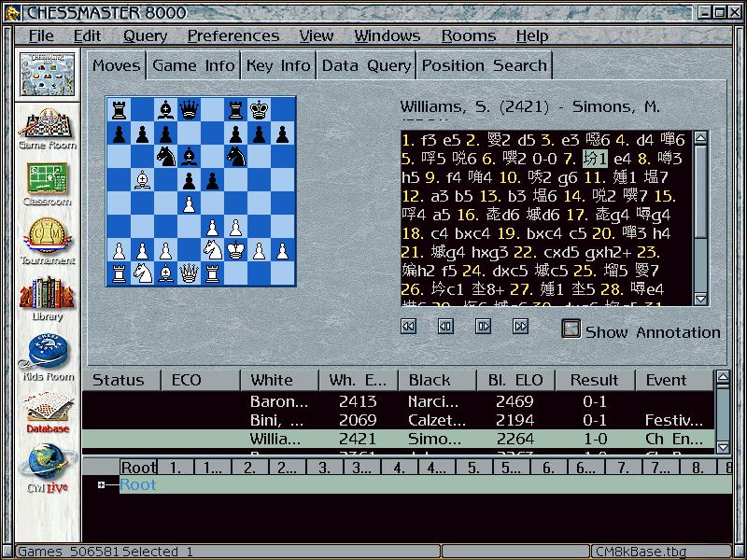Click the white queen on d1

tap(189, 273)
